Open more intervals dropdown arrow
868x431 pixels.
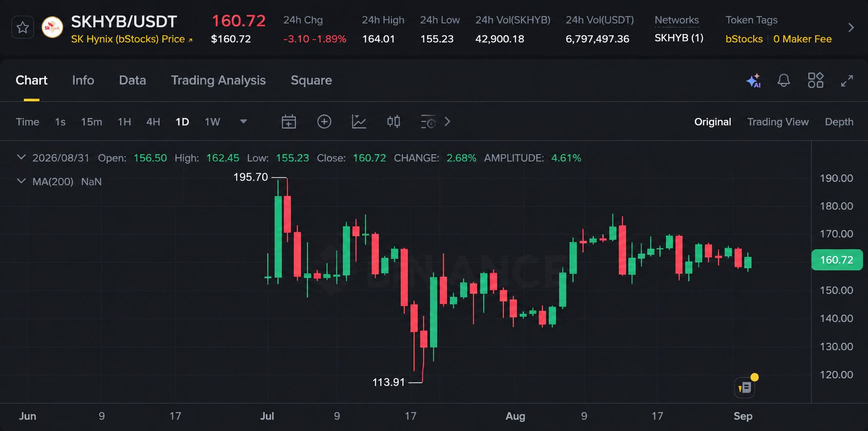243,121
